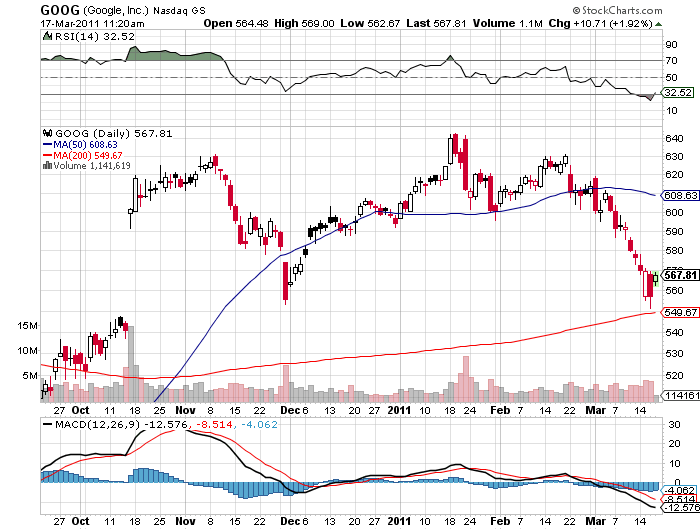Click the Feb label on price chart date axis
700x530 pixels.
tap(500, 410)
